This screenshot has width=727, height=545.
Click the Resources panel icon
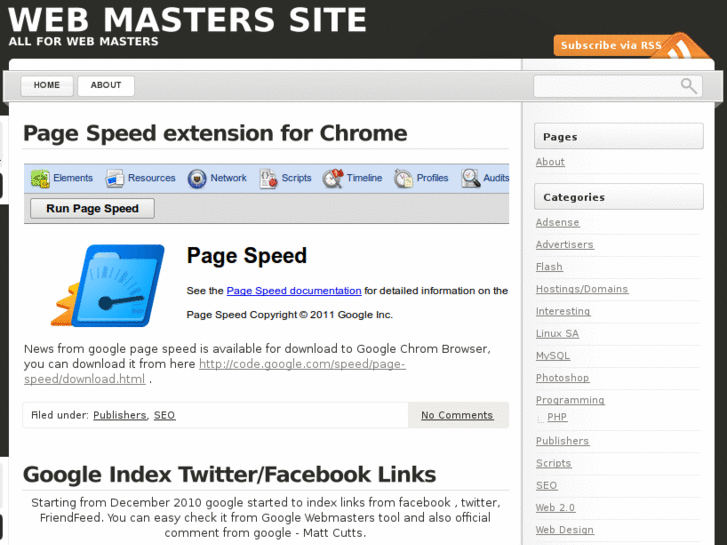tap(115, 179)
